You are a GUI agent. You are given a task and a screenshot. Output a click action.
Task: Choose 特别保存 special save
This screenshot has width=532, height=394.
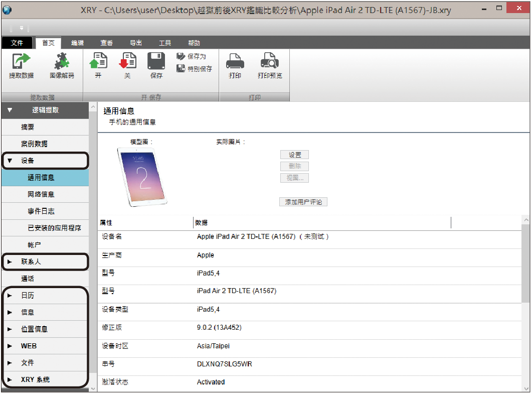[x=194, y=69]
